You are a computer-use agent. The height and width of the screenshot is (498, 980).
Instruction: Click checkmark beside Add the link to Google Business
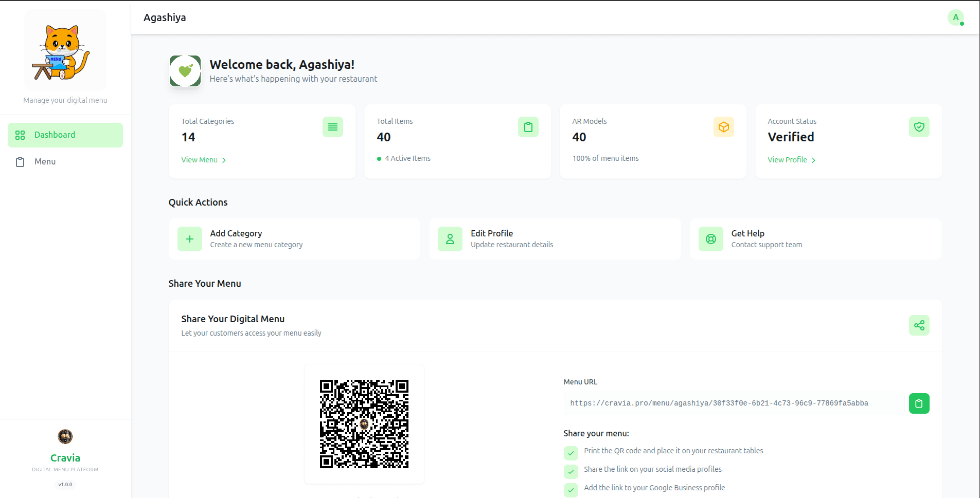[x=571, y=490]
